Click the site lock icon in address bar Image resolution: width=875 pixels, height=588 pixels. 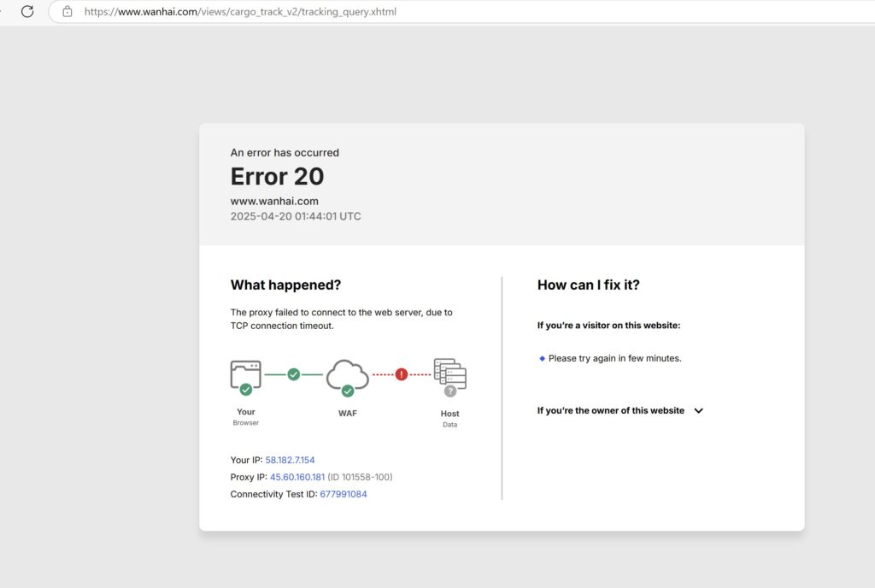(67, 11)
